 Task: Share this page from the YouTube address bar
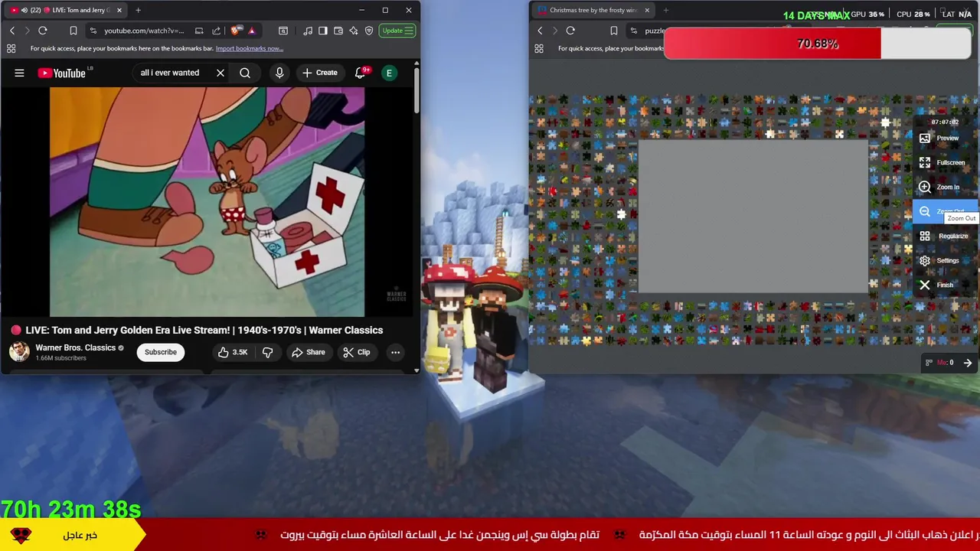[216, 31]
